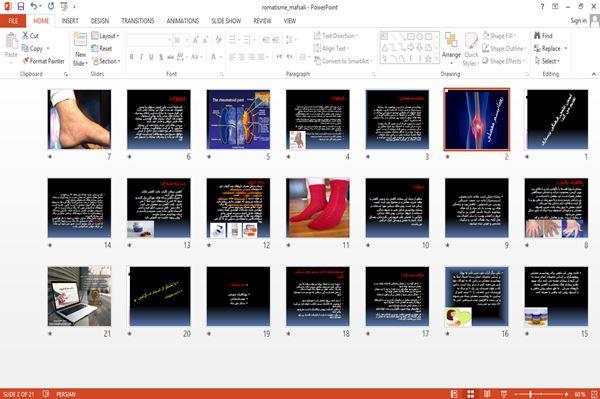Adjust the zoom slider handle
The width and height of the screenshot is (600, 399).
coord(531,394)
